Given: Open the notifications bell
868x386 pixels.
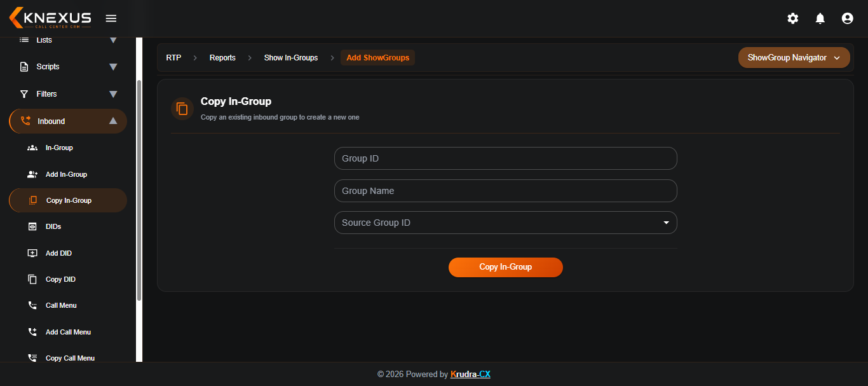Looking at the screenshot, I should click(820, 18).
